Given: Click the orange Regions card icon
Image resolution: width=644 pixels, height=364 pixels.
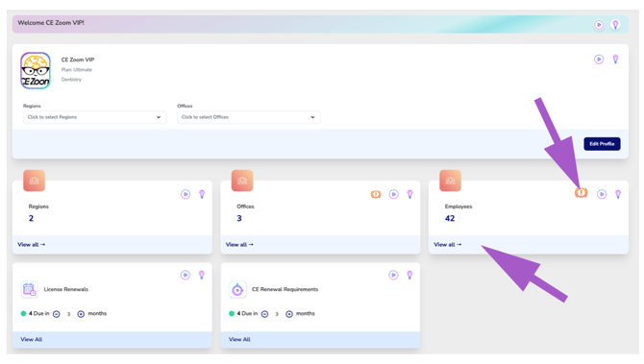Looking at the screenshot, I should (x=34, y=181).
